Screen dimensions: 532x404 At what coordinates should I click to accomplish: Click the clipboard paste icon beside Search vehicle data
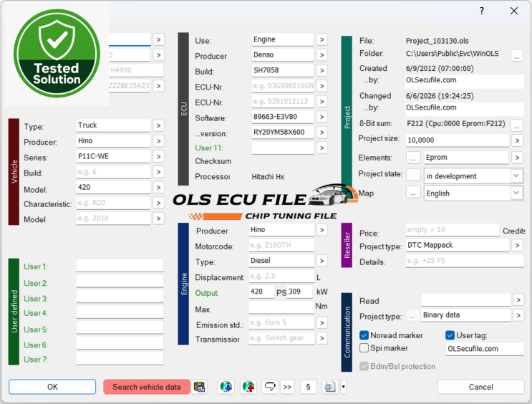click(x=200, y=387)
